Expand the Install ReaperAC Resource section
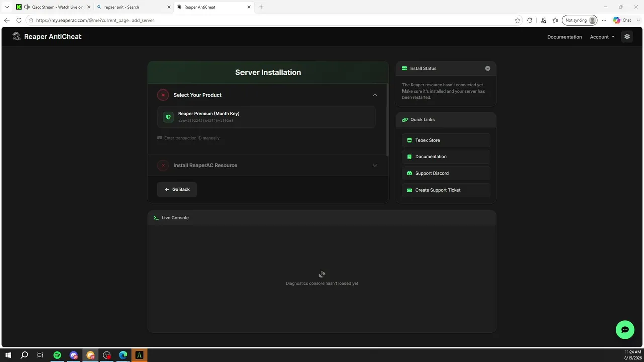The image size is (644, 362). click(x=375, y=165)
